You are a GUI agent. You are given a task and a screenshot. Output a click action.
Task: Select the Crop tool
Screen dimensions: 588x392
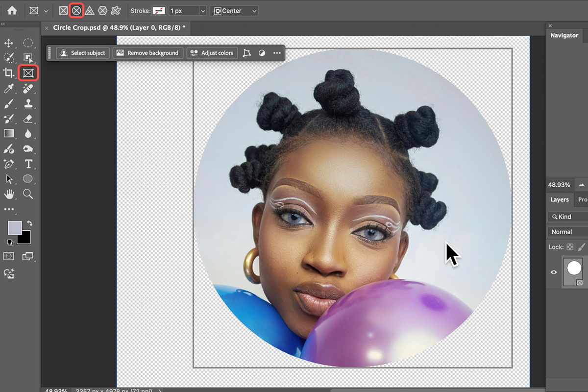click(x=9, y=73)
